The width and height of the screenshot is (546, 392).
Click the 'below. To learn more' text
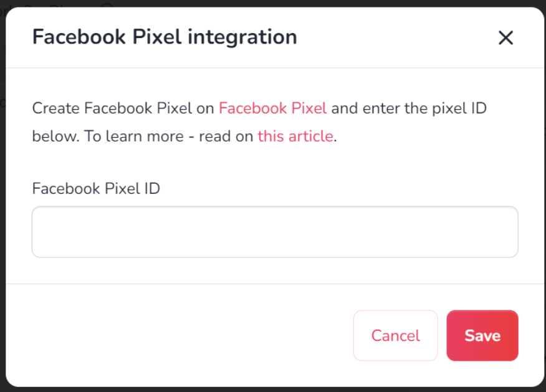pos(108,136)
